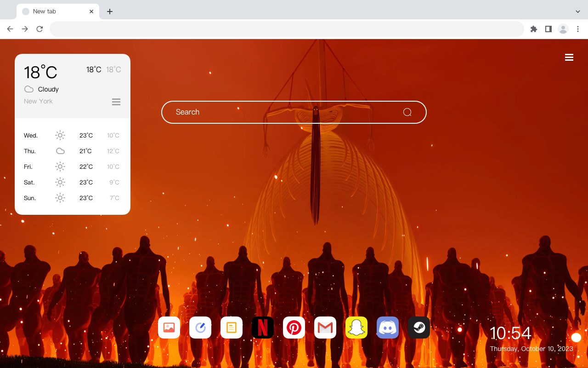
Task: Open the Extensions puzzle icon
Action: click(x=533, y=29)
